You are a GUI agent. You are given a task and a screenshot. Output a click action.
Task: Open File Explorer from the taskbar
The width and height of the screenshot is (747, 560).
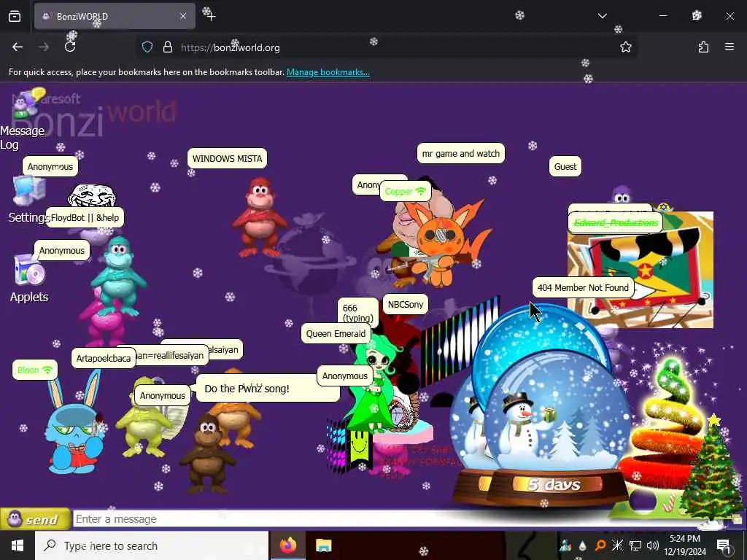[x=324, y=545]
